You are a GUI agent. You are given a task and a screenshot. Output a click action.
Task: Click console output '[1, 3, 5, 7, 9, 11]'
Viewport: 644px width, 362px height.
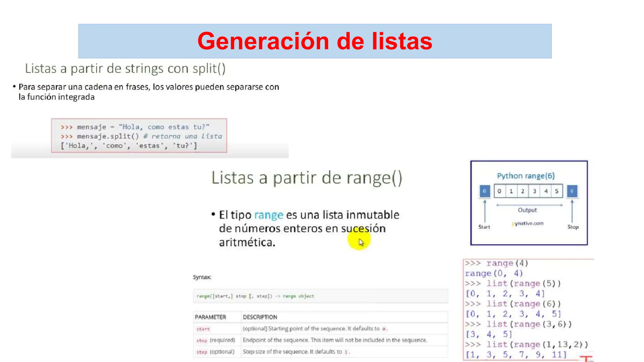(516, 355)
